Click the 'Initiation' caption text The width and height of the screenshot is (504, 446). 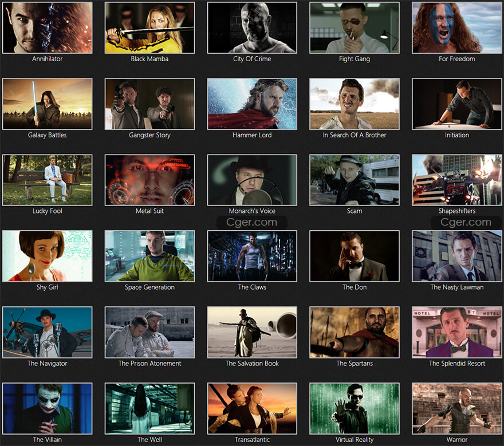[x=457, y=135]
